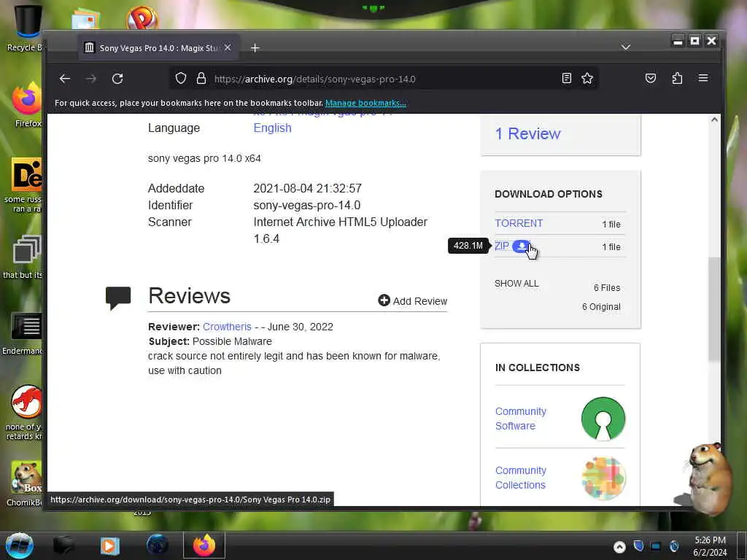747x560 pixels.
Task: Select the Sony Vegas Pro 14.0 tab
Action: pyautogui.click(x=158, y=47)
